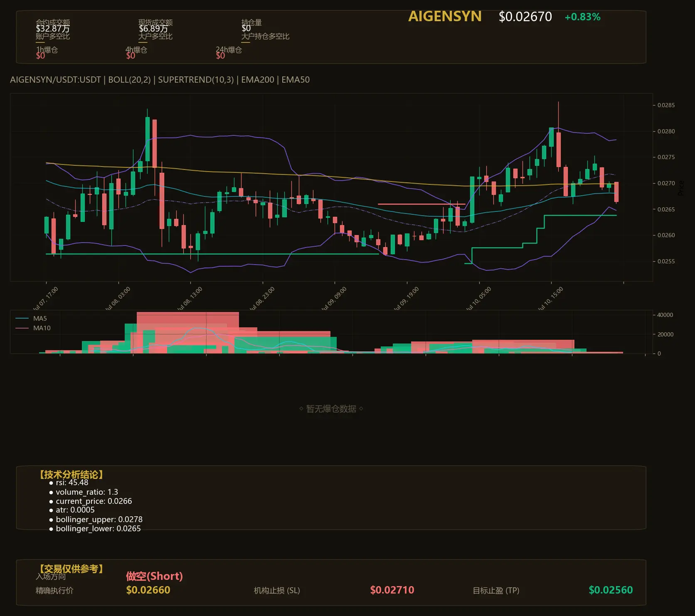
Task: Click the 账户多空比 label
Action: [x=53, y=36]
